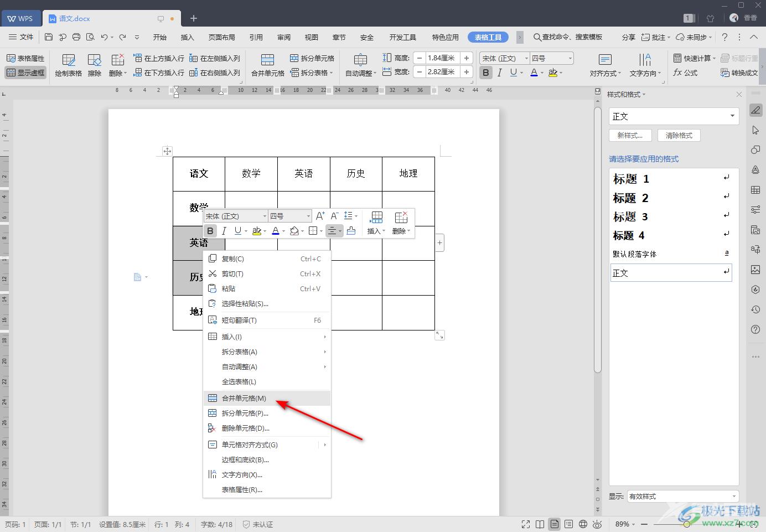Click 在下方插入行 in the ribbon

pos(159,73)
